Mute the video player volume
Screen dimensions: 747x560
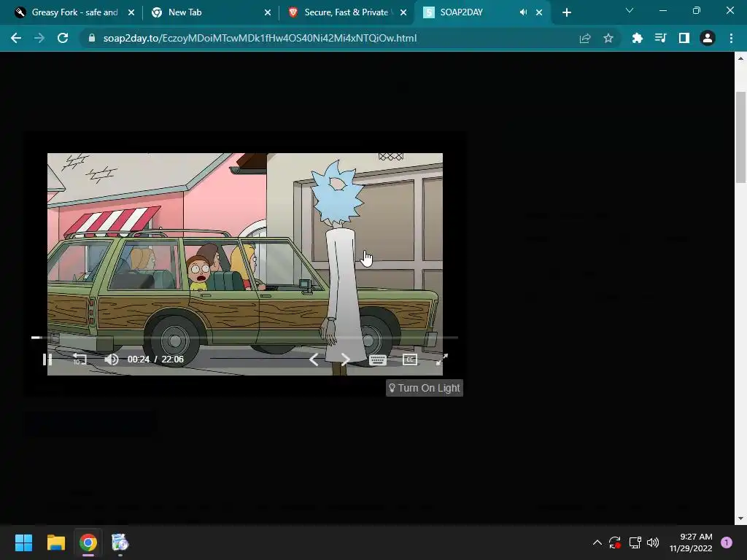pos(112,359)
